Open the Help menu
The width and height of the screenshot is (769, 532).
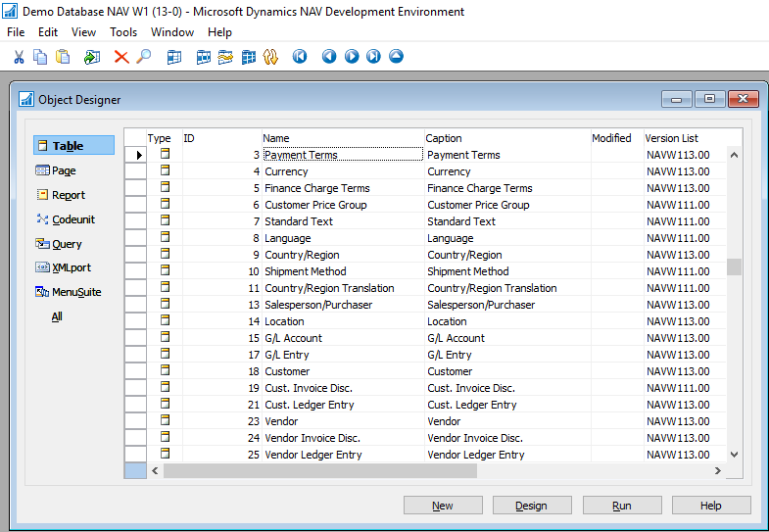click(219, 32)
